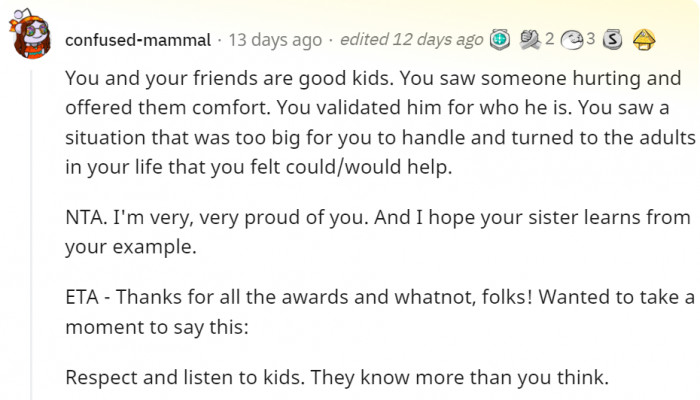Image resolution: width=700 pixels, height=400 pixels.
Task: Click the handshake award icon
Action: (529, 40)
